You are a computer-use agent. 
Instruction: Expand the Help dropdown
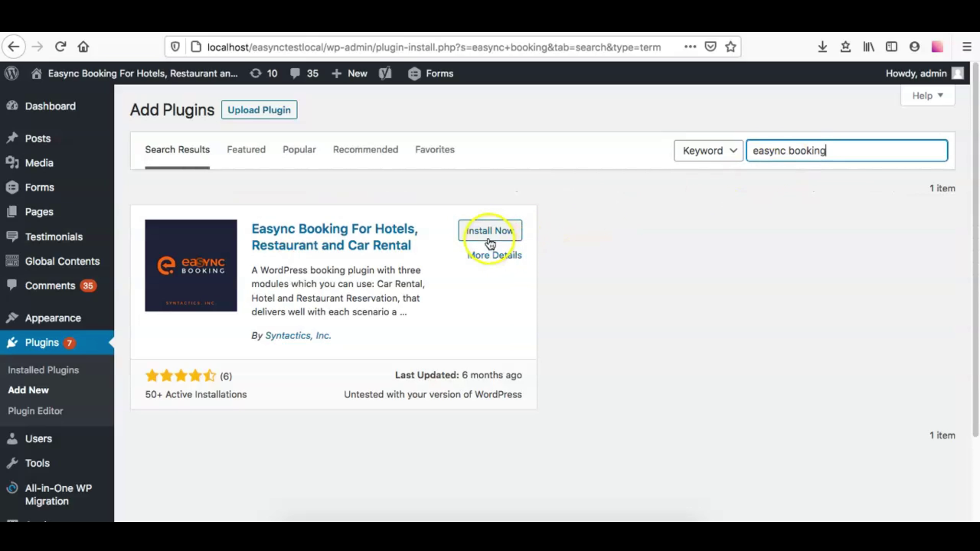927,95
